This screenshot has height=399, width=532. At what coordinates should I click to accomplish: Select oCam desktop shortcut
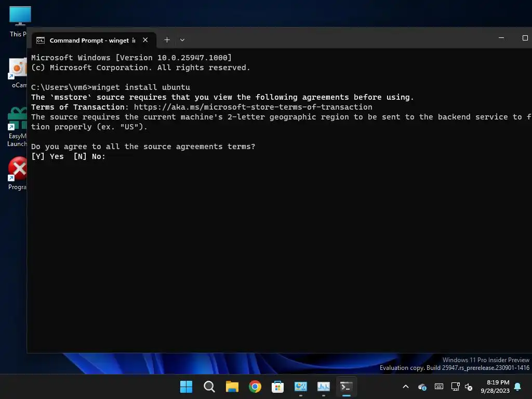(x=18, y=73)
